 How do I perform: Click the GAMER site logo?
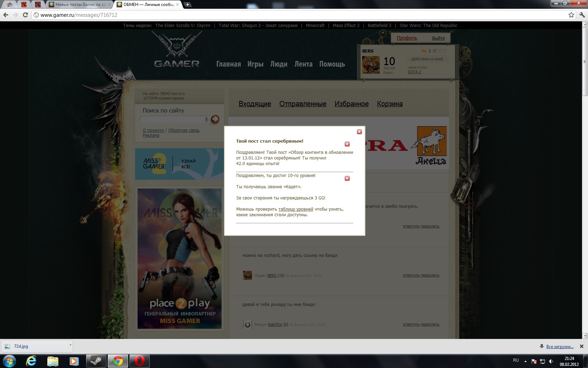pyautogui.click(x=177, y=49)
